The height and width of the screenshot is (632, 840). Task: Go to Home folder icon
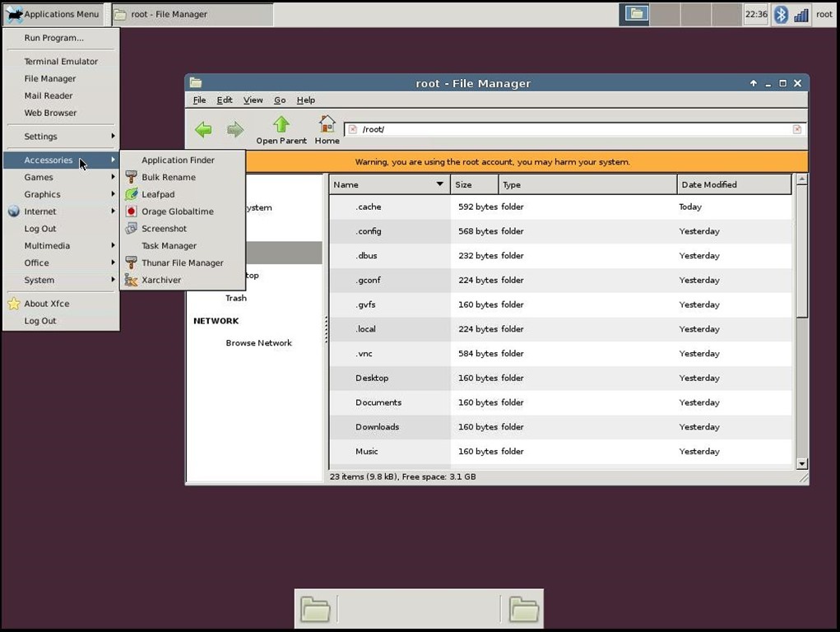327,125
